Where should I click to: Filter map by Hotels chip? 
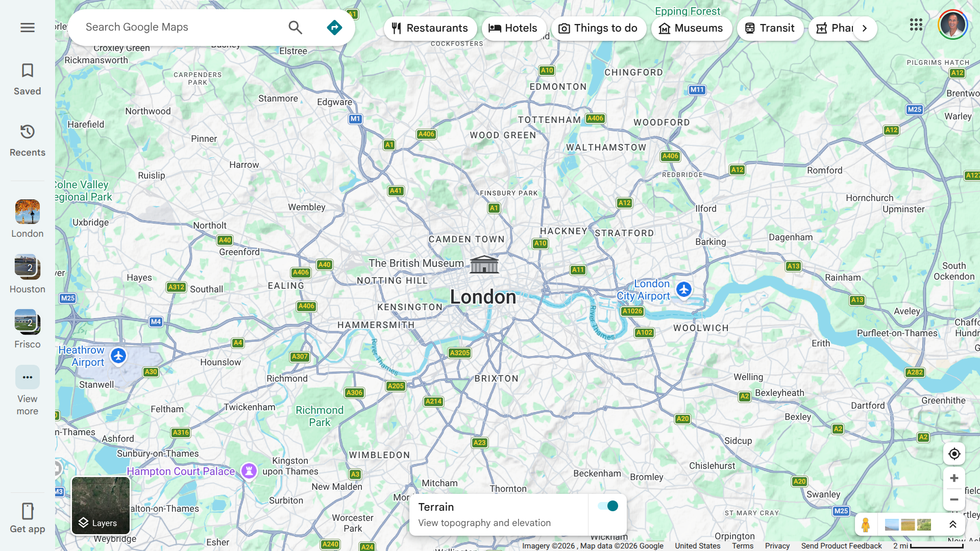pyautogui.click(x=513, y=28)
